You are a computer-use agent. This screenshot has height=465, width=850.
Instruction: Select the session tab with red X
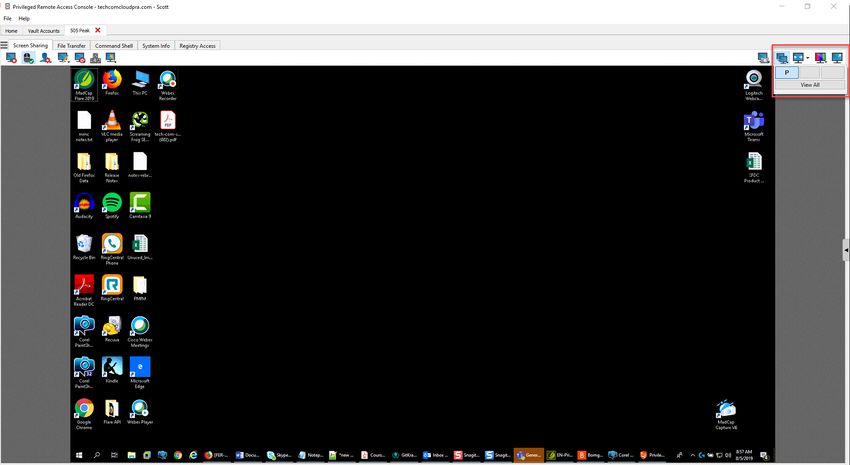pos(80,30)
